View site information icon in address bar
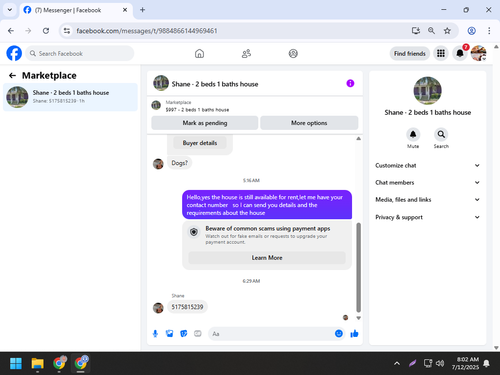The image size is (500, 375). click(67, 31)
